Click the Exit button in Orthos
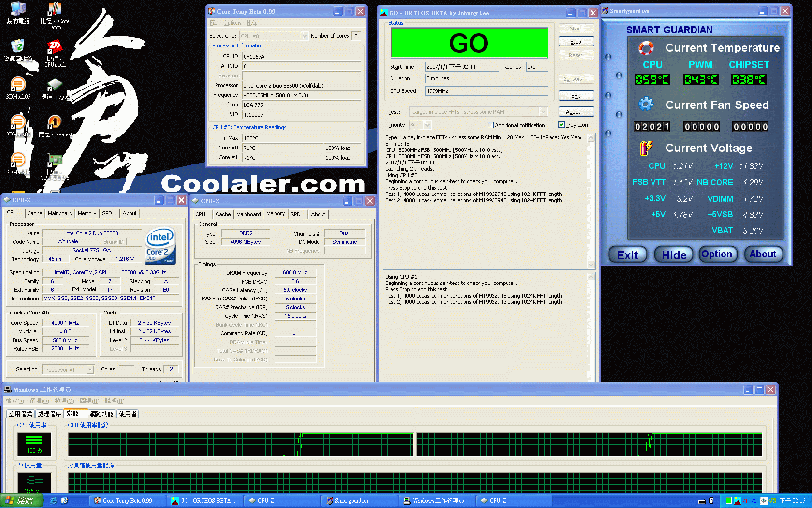 click(576, 96)
